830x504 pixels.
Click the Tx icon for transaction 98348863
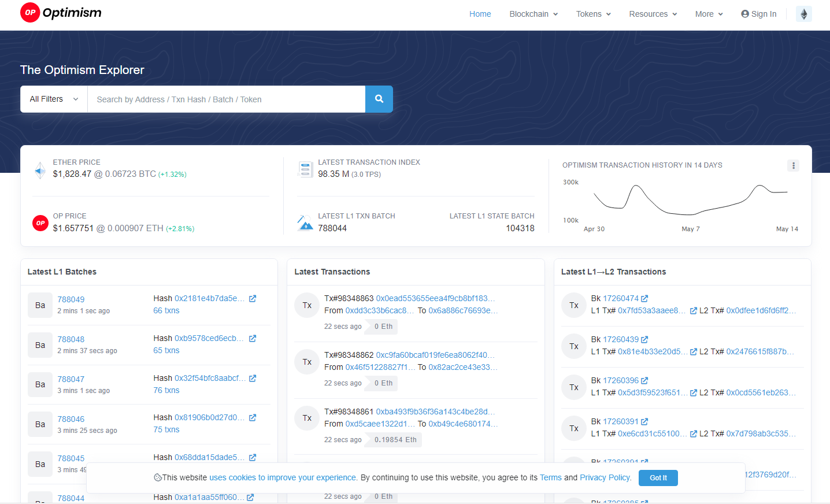coord(307,305)
